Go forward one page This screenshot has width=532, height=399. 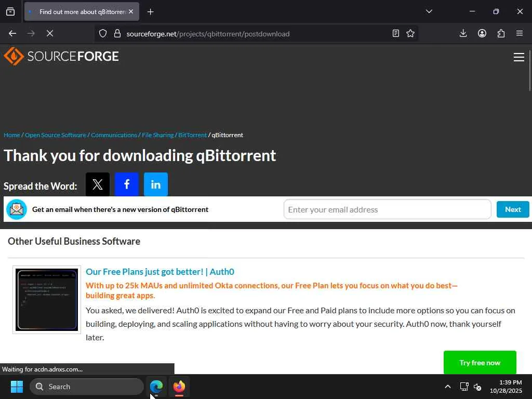click(31, 33)
